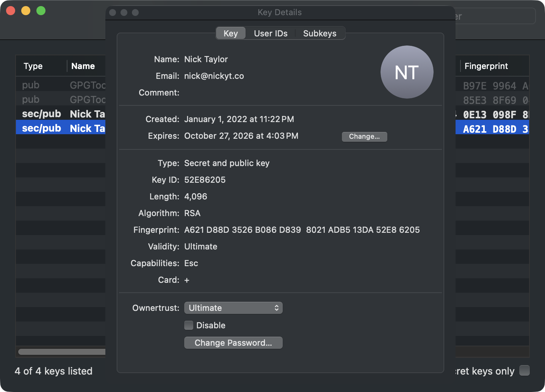Screen dimensions: 545x392
Task: Click the Fingerprint column header
Action: pyautogui.click(x=486, y=66)
